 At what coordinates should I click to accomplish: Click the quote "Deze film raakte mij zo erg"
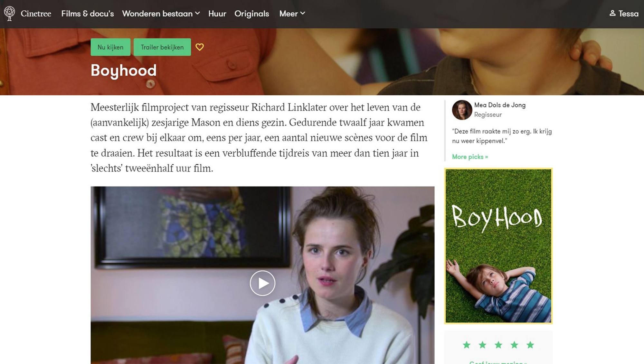point(502,136)
